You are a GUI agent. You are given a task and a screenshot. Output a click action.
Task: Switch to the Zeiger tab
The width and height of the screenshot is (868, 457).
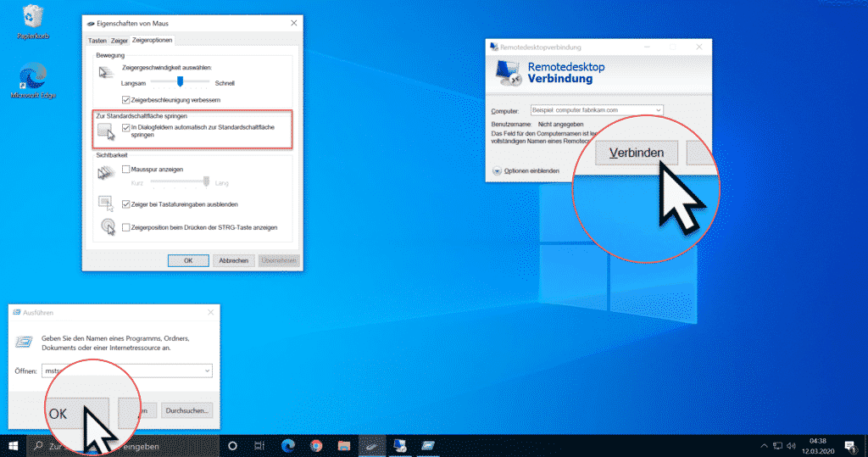tap(119, 41)
